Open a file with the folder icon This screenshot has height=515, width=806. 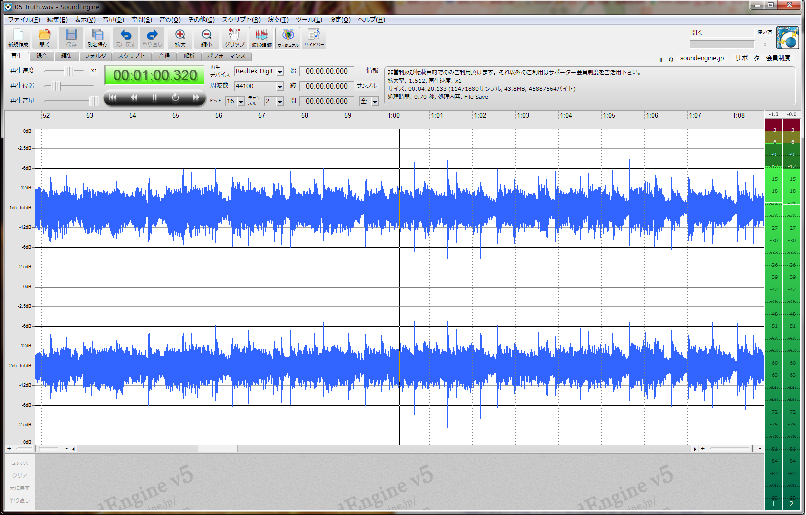pyautogui.click(x=45, y=38)
